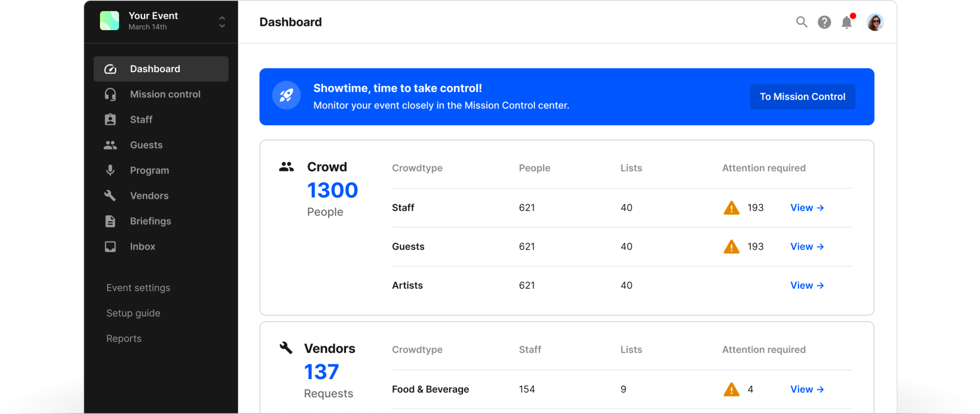Click warning icon in Food & Beverage row
This screenshot has height=414, width=980.
pos(731,390)
